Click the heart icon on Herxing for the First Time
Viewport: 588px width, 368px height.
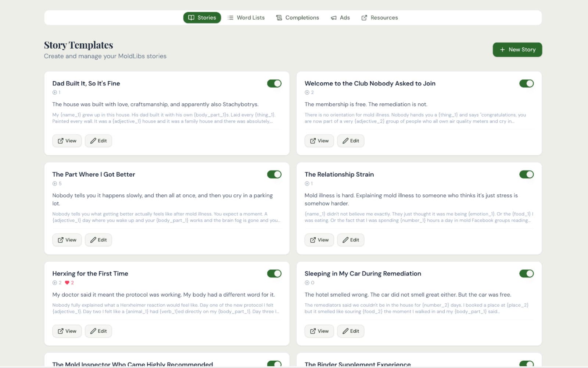[x=67, y=283]
